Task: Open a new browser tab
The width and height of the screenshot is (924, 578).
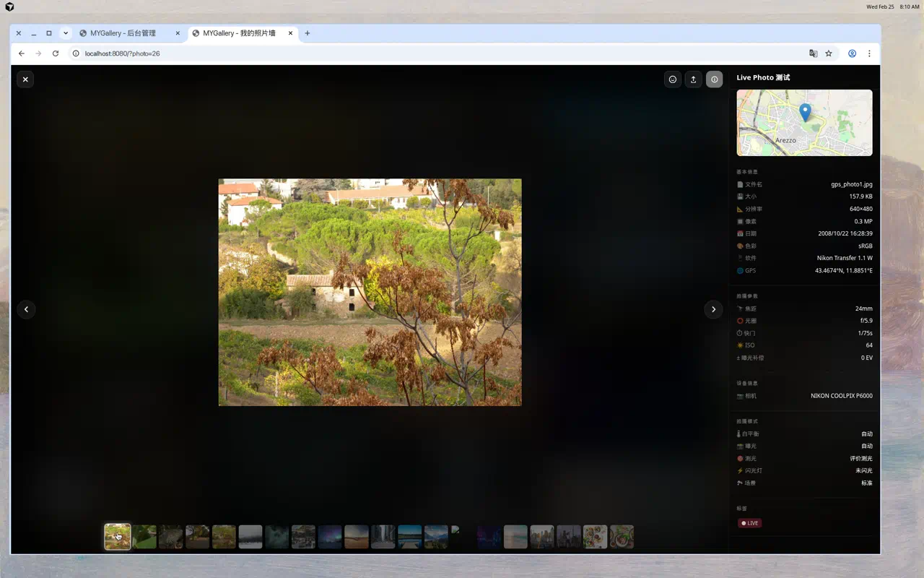Action: [x=308, y=33]
